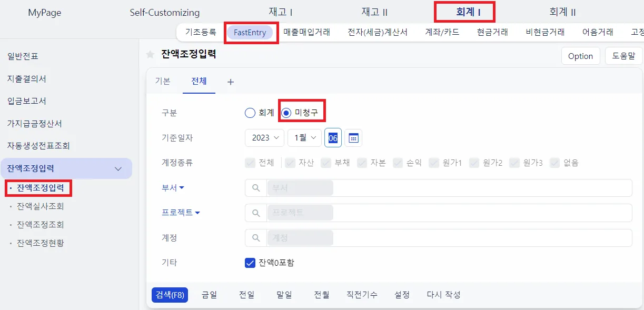
Task: Click the Option button
Action: tap(580, 56)
